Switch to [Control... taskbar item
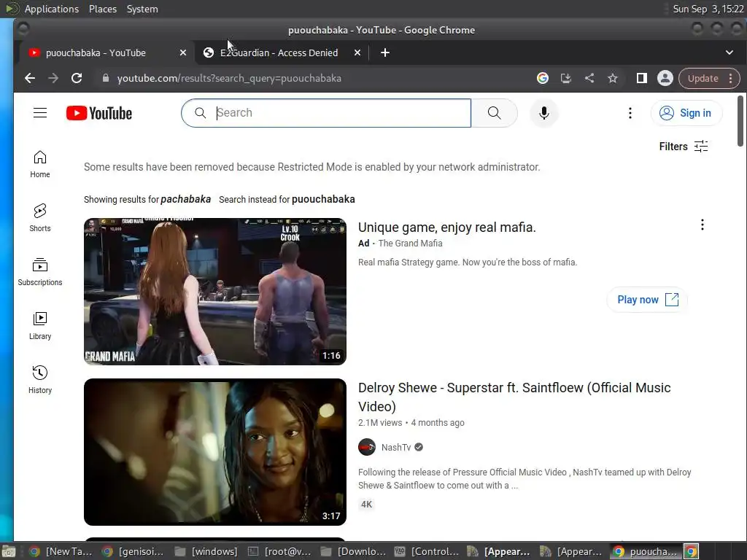The width and height of the screenshot is (747, 560). coord(427,551)
